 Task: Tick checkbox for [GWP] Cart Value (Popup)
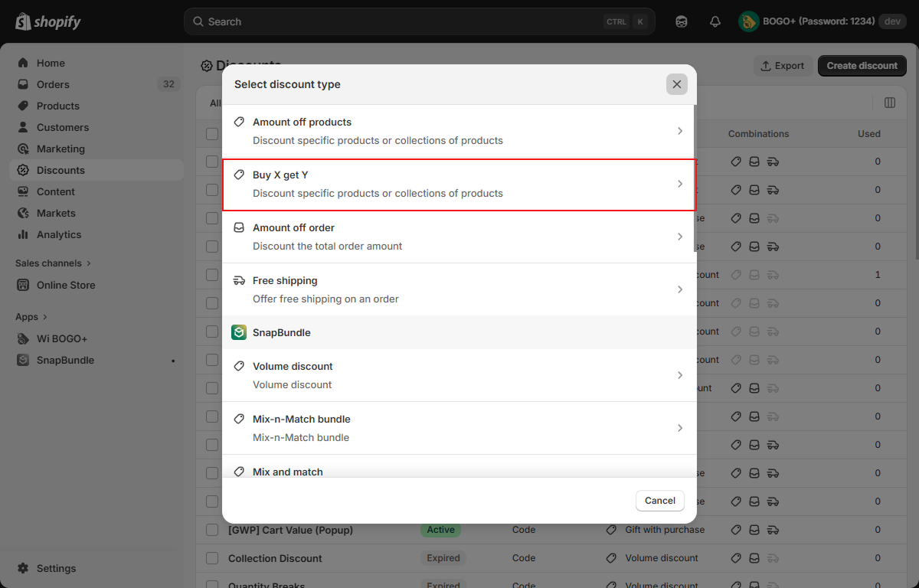click(x=212, y=530)
